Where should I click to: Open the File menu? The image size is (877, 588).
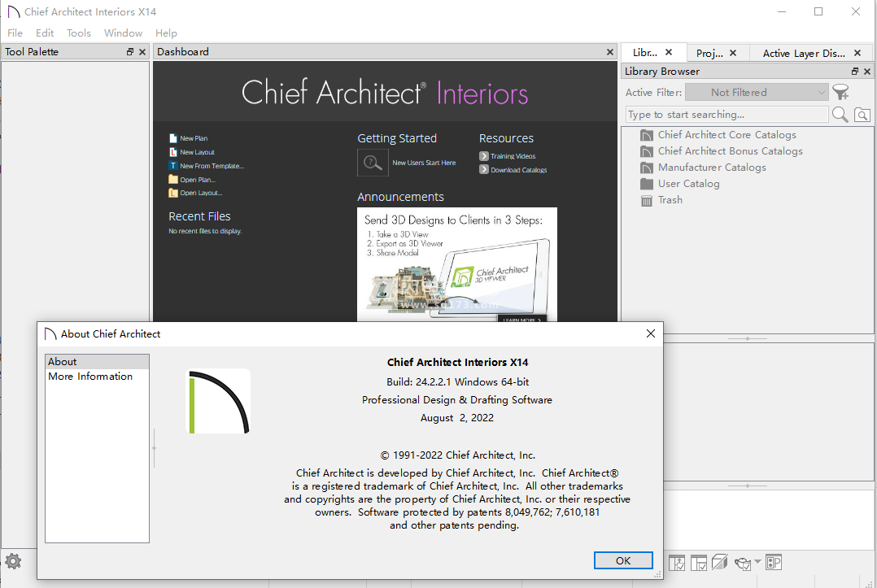click(15, 33)
